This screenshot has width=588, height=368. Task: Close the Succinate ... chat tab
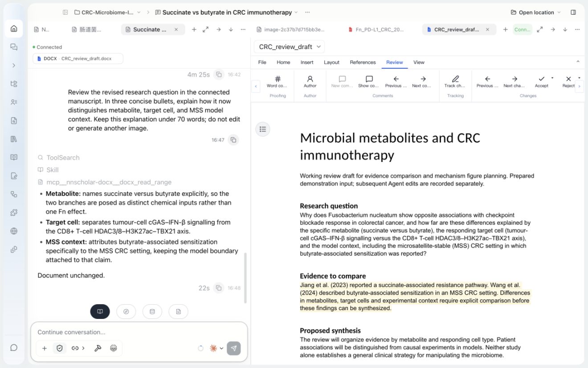click(176, 29)
